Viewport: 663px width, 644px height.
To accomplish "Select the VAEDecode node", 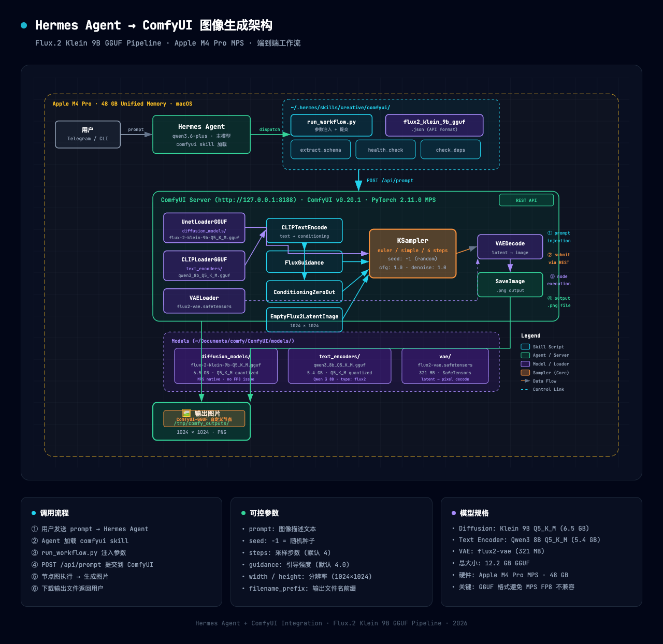I will [510, 246].
